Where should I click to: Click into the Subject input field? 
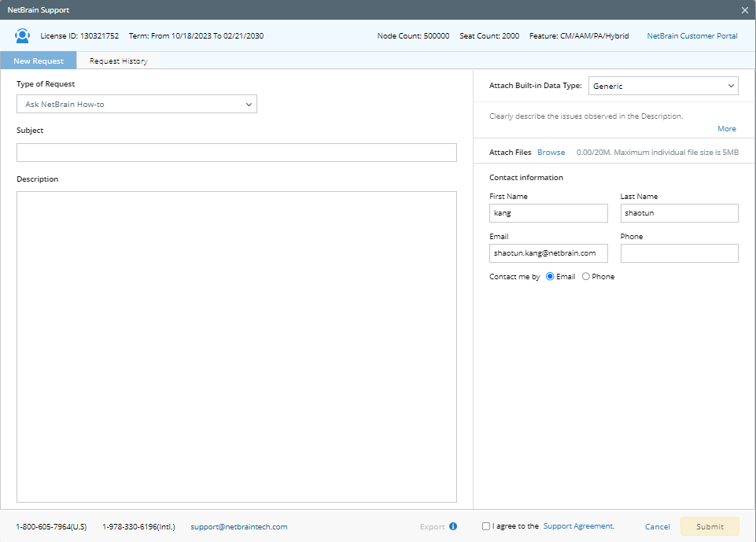236,153
